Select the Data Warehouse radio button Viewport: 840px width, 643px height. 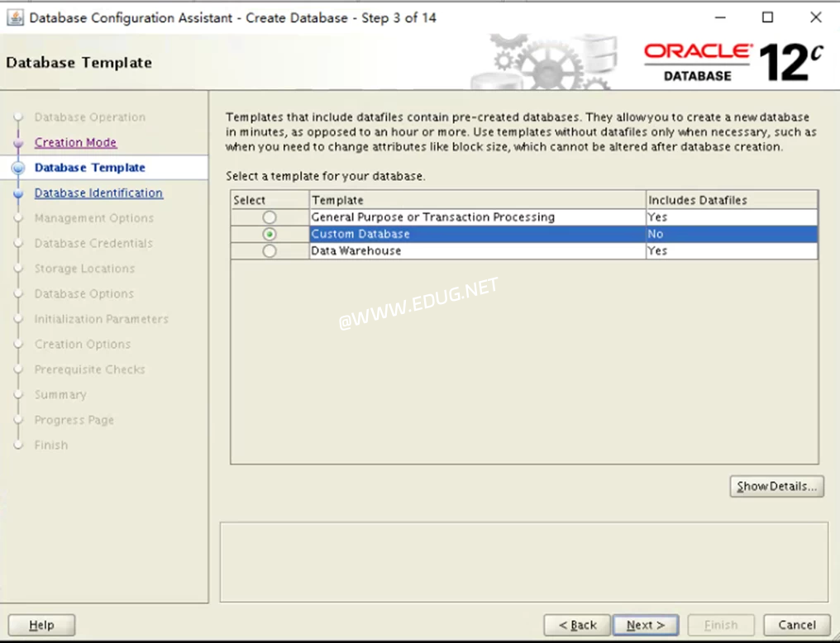(x=270, y=250)
